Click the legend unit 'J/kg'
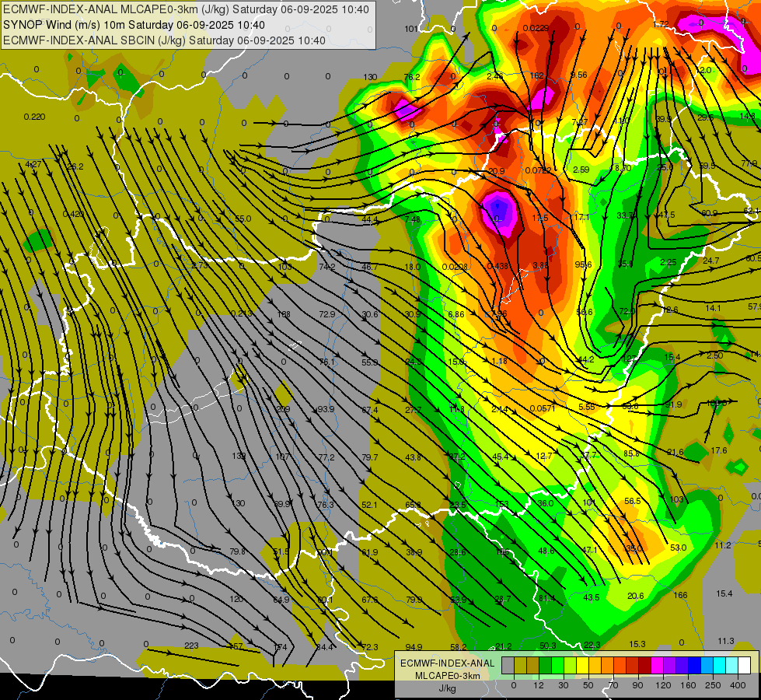Image resolution: width=761 pixels, height=700 pixels. 448,688
